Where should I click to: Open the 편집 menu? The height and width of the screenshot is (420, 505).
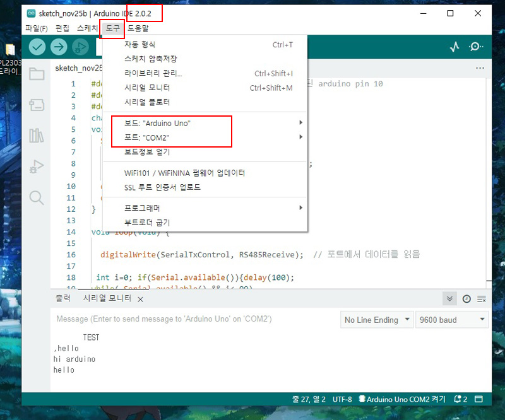[62, 28]
